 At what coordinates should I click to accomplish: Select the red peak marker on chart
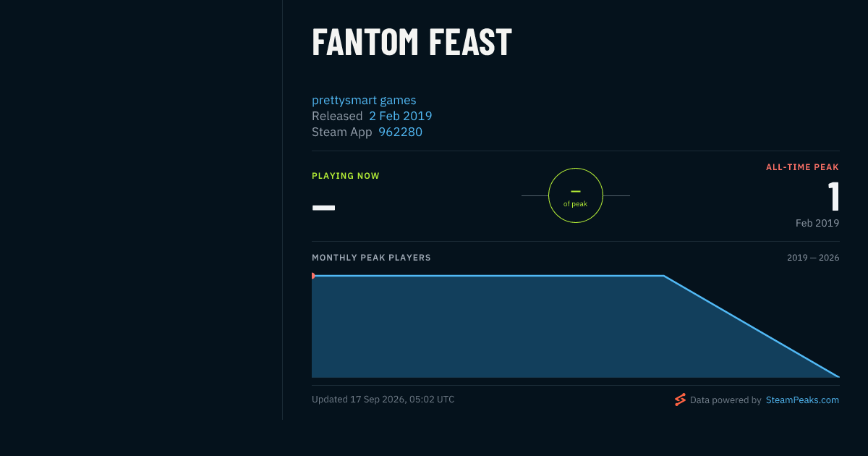[312, 276]
